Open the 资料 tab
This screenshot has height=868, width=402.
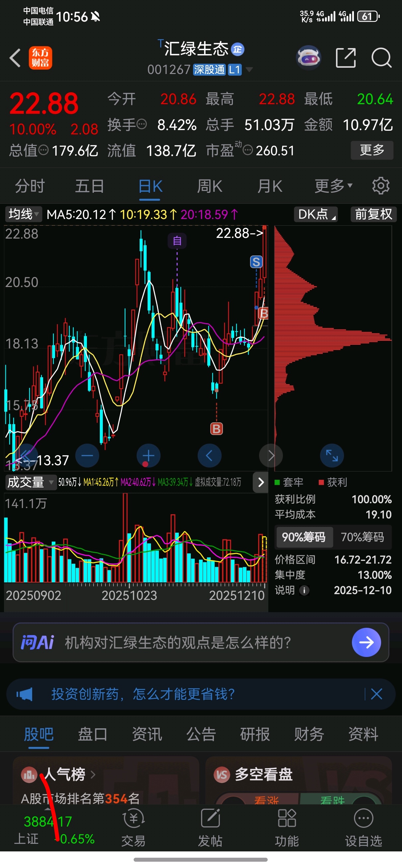tap(363, 734)
